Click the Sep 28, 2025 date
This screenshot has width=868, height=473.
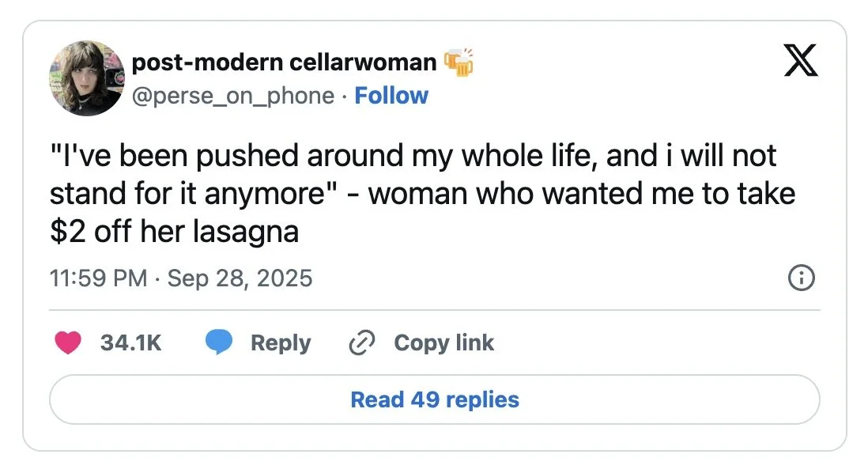[x=240, y=278]
